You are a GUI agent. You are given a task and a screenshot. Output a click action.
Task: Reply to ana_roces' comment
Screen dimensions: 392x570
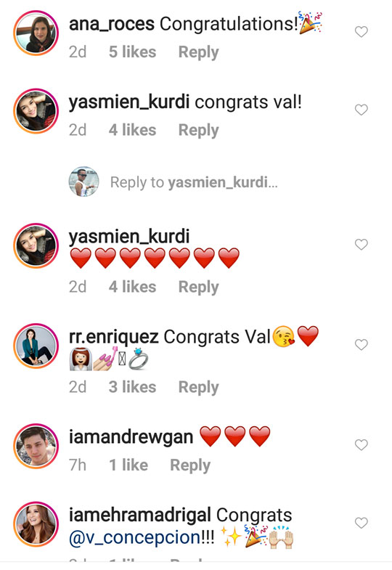(198, 52)
